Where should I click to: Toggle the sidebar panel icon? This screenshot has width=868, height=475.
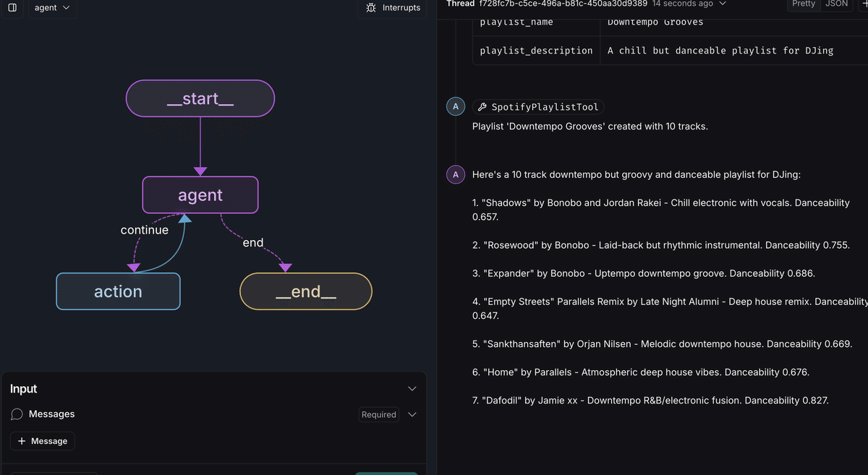(12, 7)
